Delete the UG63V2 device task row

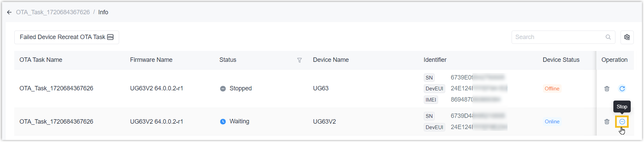point(607,122)
